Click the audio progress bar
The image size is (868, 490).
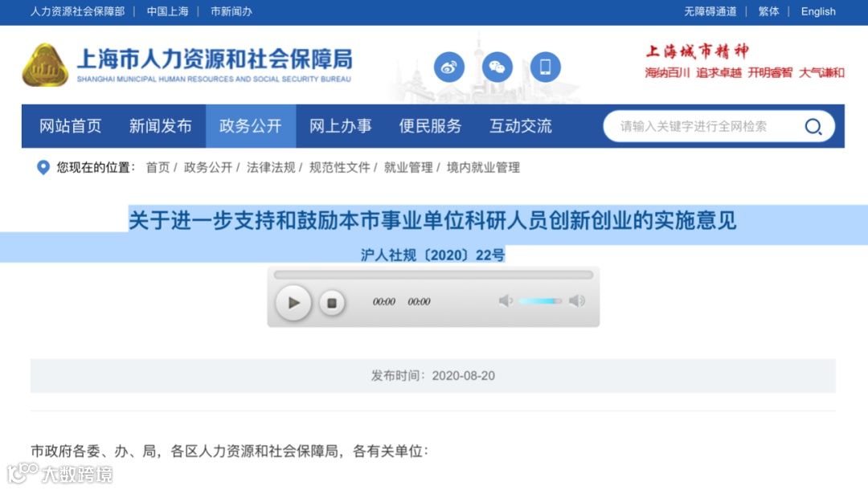tap(433, 274)
